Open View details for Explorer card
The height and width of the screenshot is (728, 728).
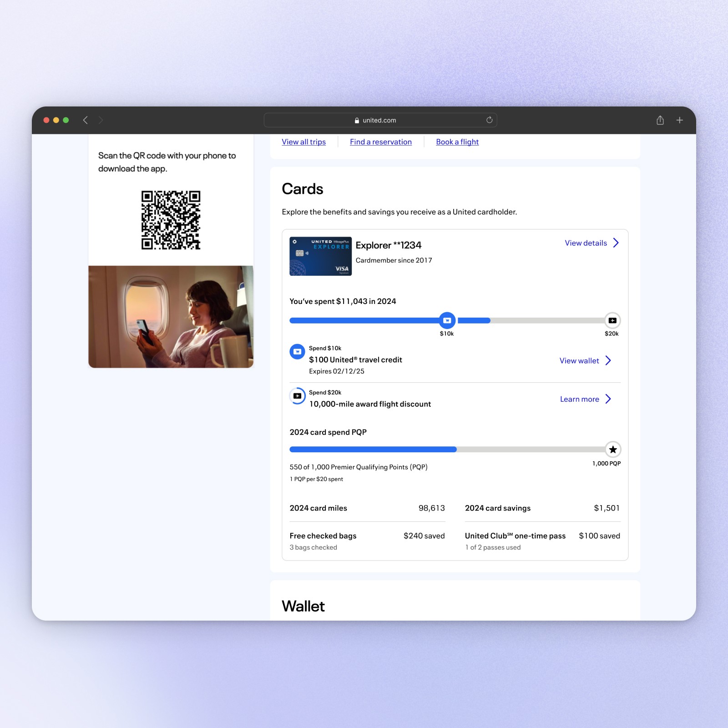(x=586, y=243)
